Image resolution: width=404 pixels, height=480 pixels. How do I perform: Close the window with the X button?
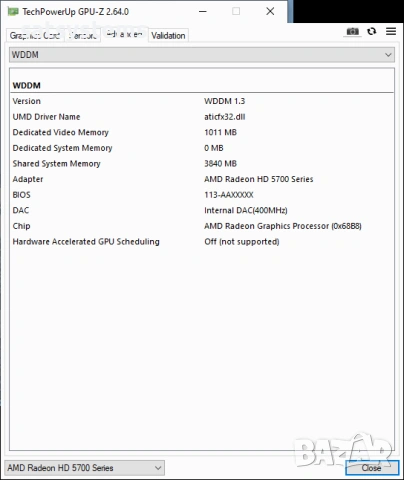tap(270, 11)
